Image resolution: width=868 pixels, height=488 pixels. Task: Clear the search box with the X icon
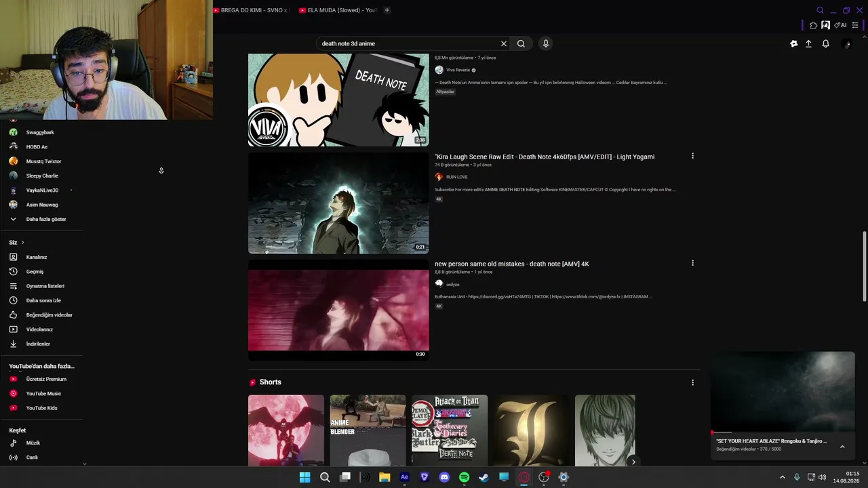pos(504,43)
